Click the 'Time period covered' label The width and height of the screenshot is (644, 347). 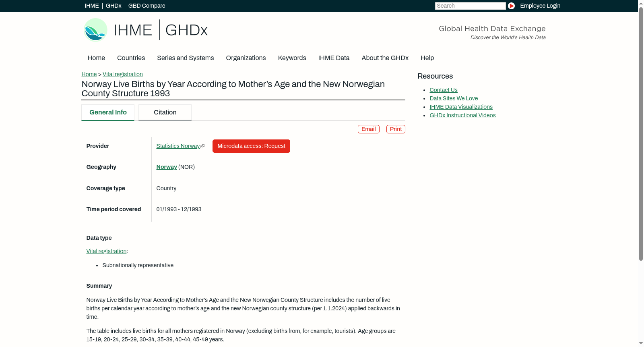click(114, 209)
